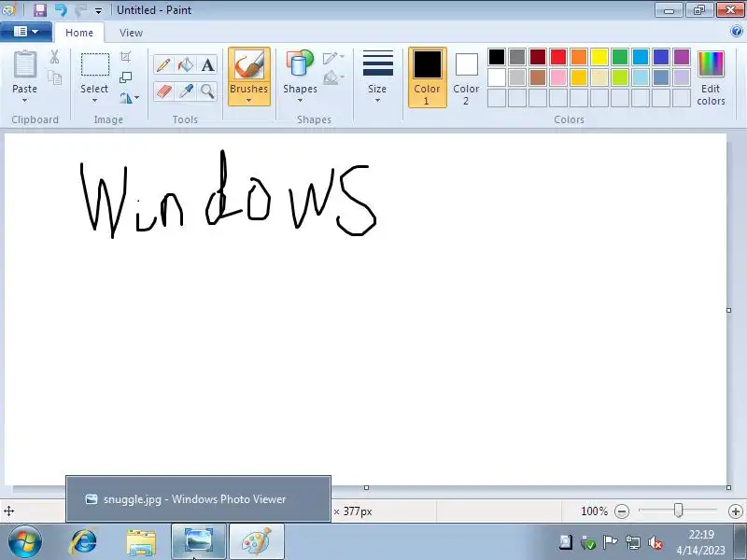This screenshot has width=747, height=560.
Task: Open the Paint application menu dropdown
Action: click(x=26, y=32)
